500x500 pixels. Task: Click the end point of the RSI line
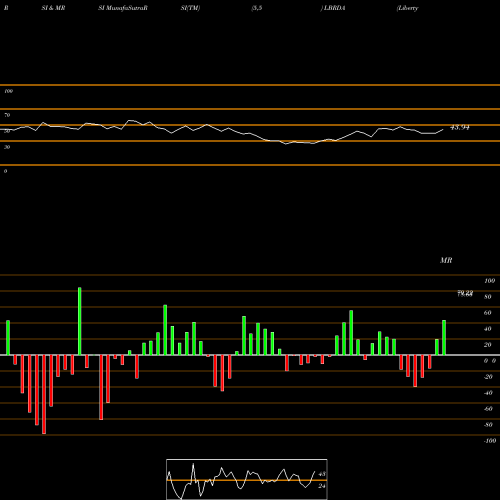443,129
